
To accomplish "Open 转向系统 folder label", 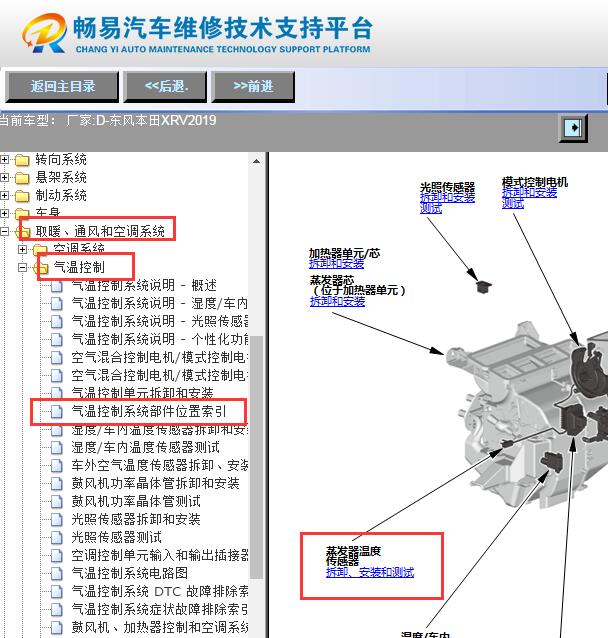I will pyautogui.click(x=61, y=160).
